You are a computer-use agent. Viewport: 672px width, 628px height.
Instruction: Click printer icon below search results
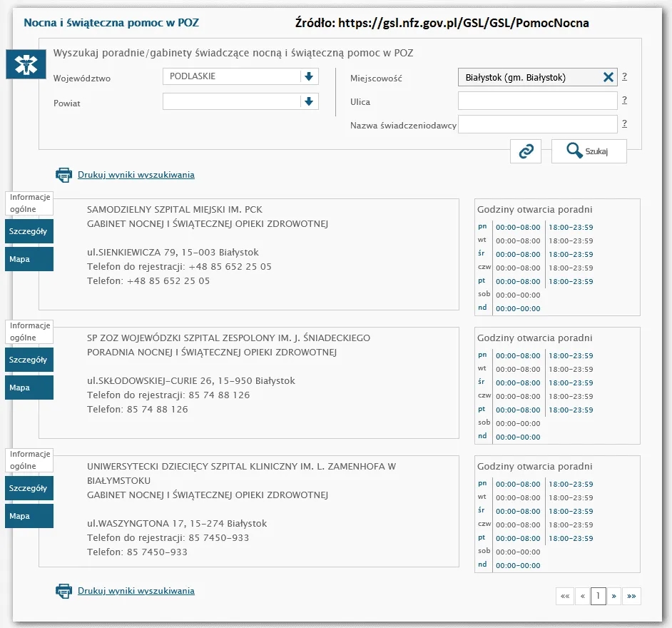point(64,591)
